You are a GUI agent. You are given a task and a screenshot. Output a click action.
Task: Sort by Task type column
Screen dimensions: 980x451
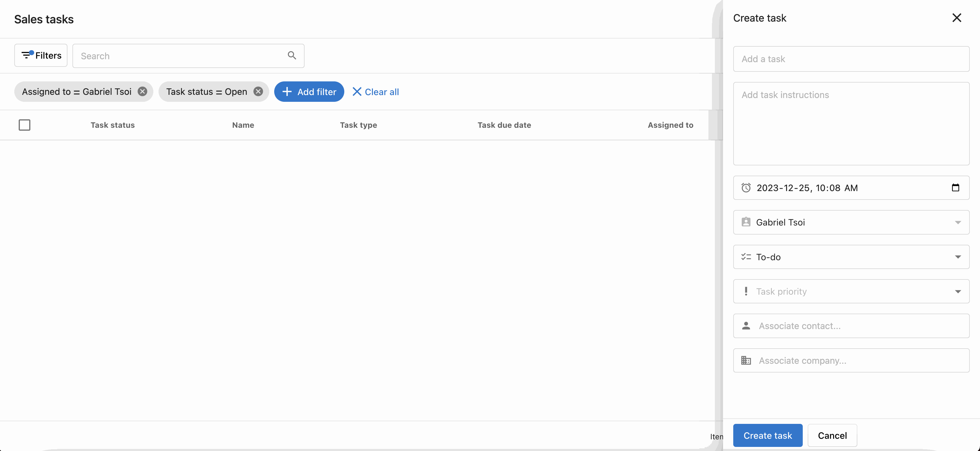coord(358,125)
